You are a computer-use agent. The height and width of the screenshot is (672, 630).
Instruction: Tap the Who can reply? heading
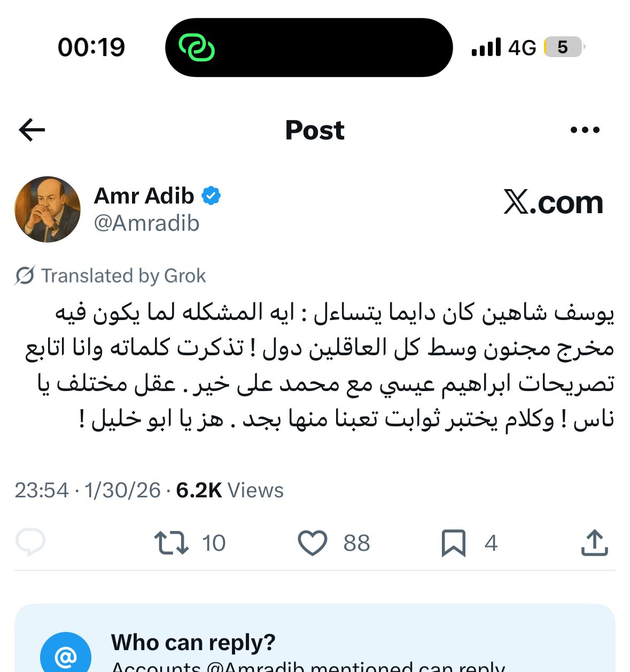tap(193, 642)
